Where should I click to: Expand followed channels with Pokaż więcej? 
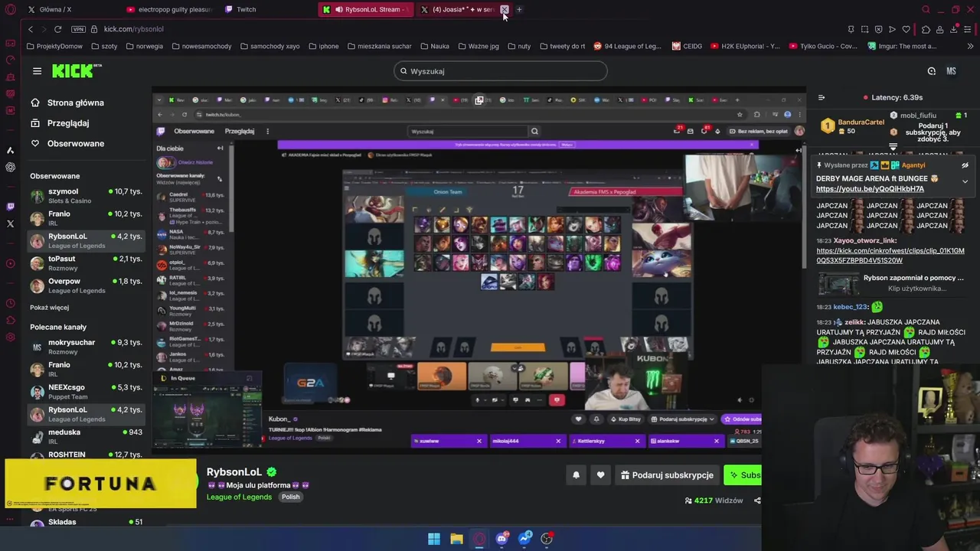(x=49, y=308)
